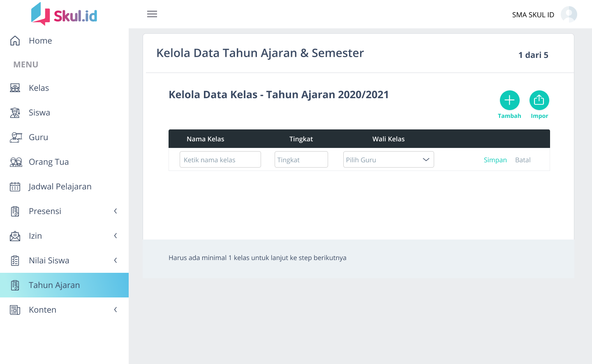Click the green Tambah plus icon
This screenshot has width=592, height=364.
(x=509, y=100)
